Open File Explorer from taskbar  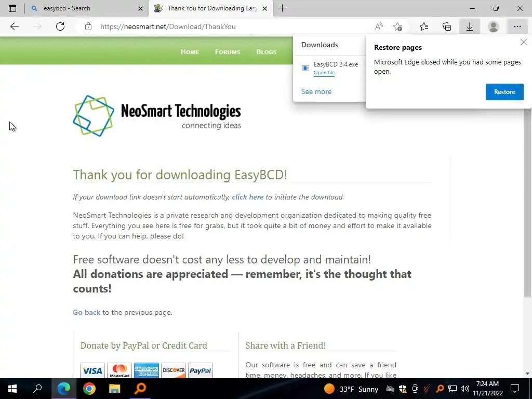tap(115, 389)
